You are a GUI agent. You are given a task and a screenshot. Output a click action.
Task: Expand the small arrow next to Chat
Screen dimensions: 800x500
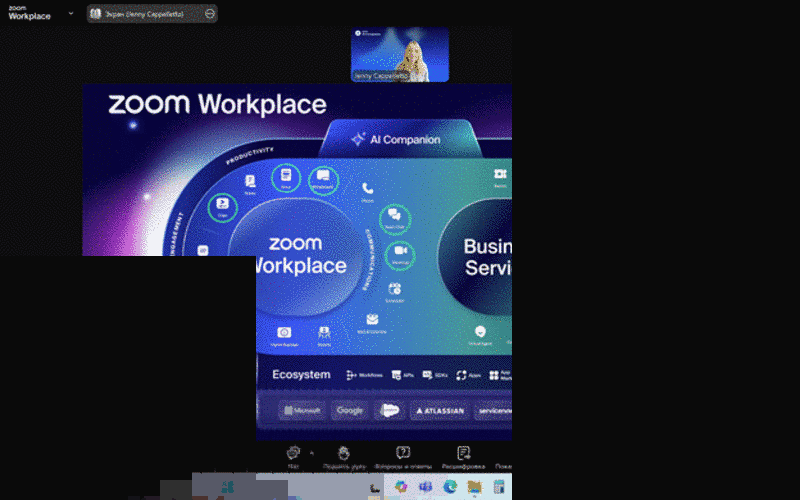312,453
